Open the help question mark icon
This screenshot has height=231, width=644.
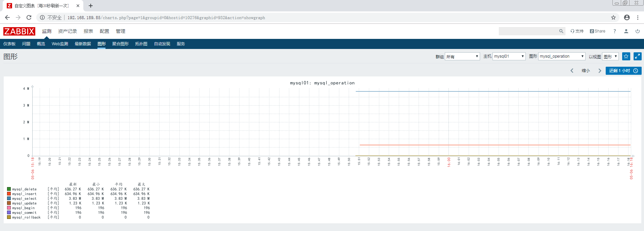(x=614, y=31)
